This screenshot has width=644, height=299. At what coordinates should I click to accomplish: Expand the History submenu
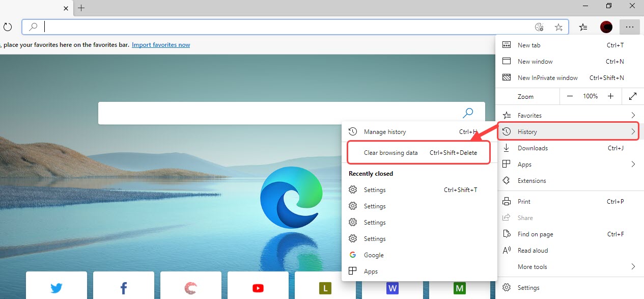(569, 132)
